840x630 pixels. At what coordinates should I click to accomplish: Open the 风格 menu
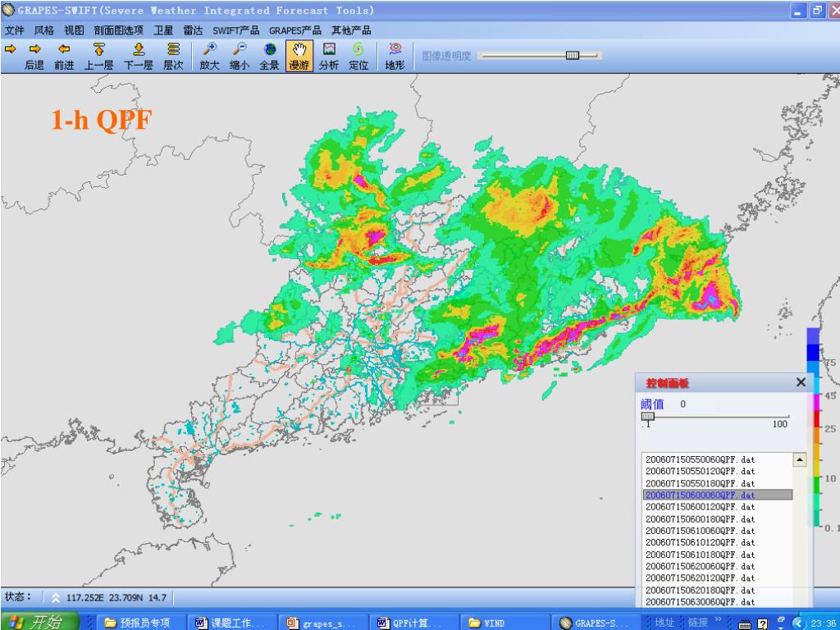pos(44,30)
